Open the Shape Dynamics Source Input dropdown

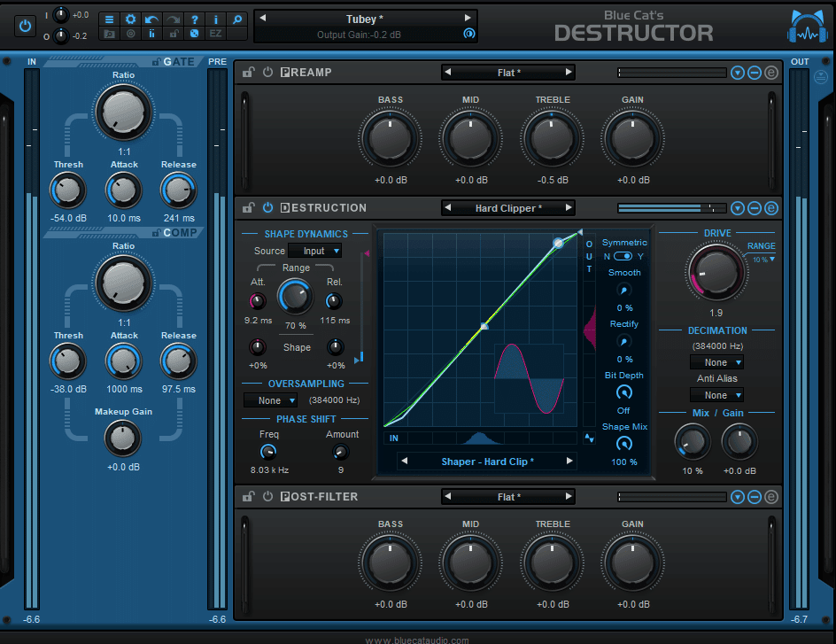click(314, 251)
